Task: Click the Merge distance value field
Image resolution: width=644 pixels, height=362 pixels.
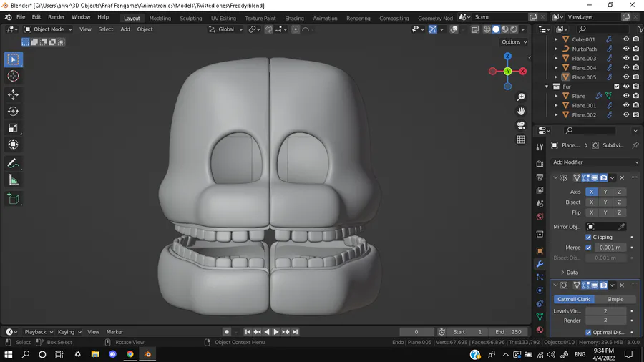Action: coord(610,248)
